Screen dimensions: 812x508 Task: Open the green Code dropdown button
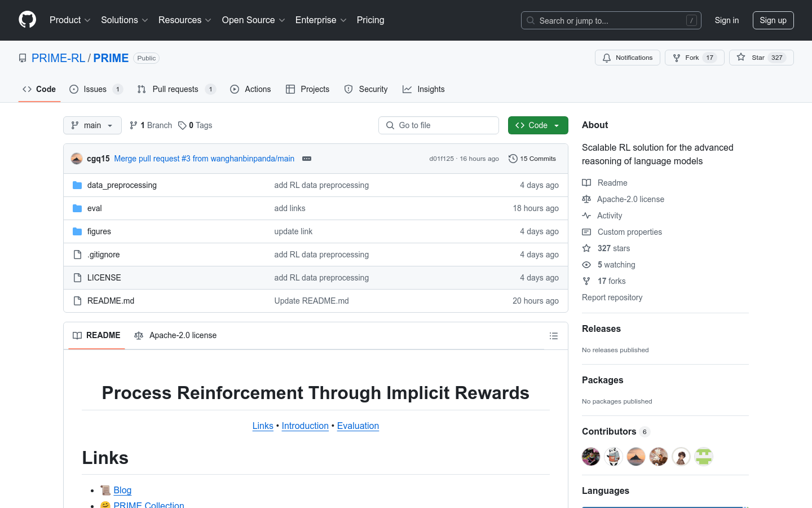(538, 125)
